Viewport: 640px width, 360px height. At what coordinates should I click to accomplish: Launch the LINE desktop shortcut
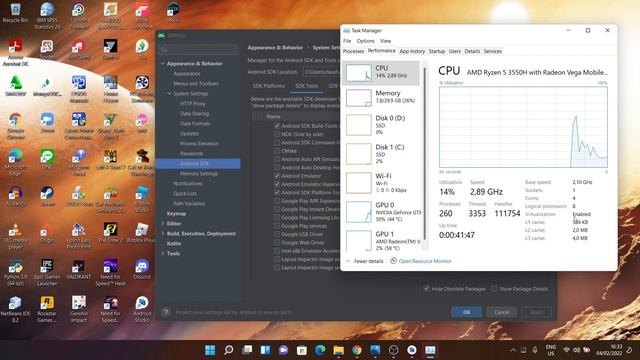[47, 160]
